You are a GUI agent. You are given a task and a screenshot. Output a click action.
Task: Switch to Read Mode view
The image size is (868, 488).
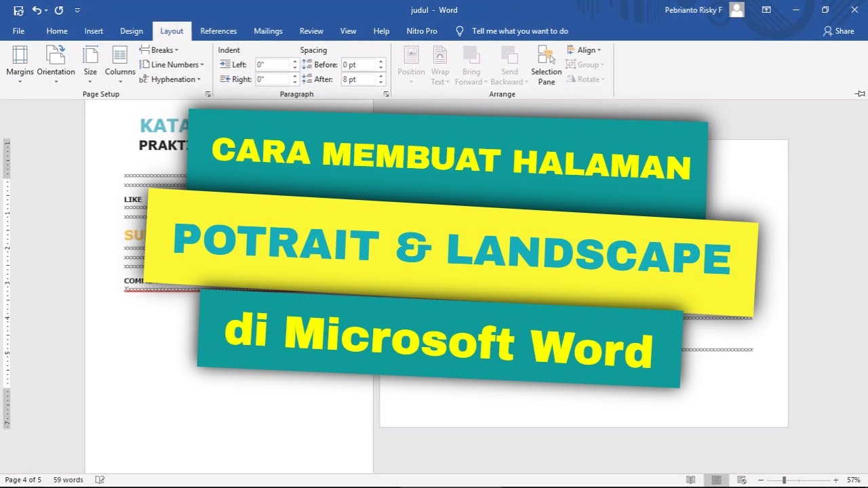(x=690, y=480)
